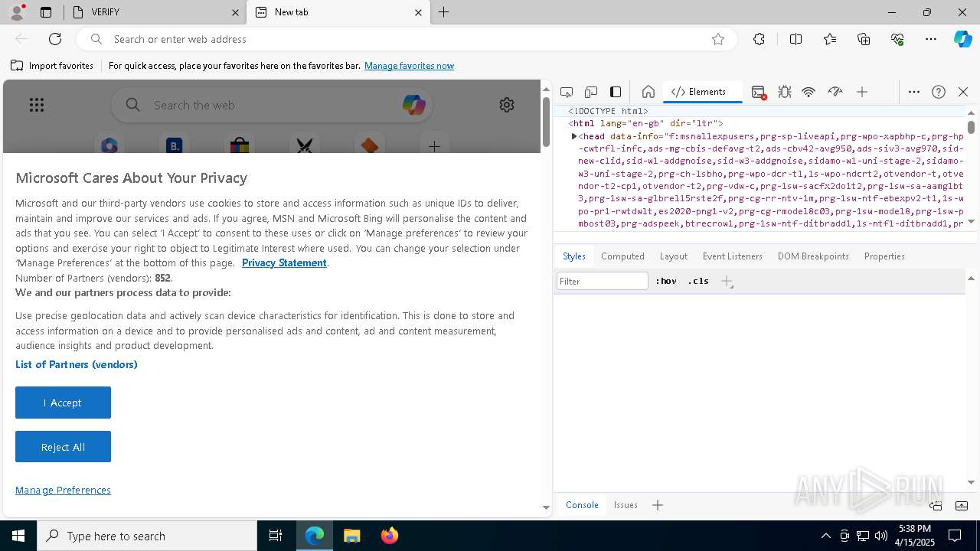This screenshot has height=551, width=980.
Task: Click Manage favorites now link
Action: click(x=409, y=66)
